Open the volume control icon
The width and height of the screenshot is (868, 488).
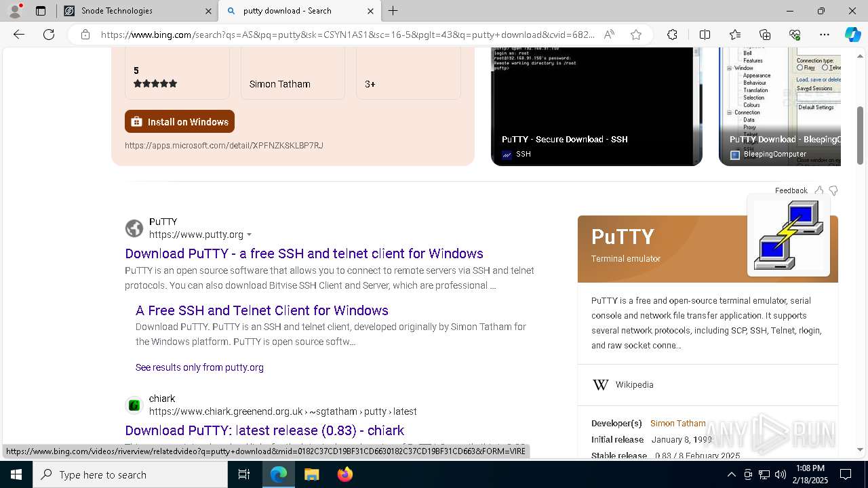[781, 474]
